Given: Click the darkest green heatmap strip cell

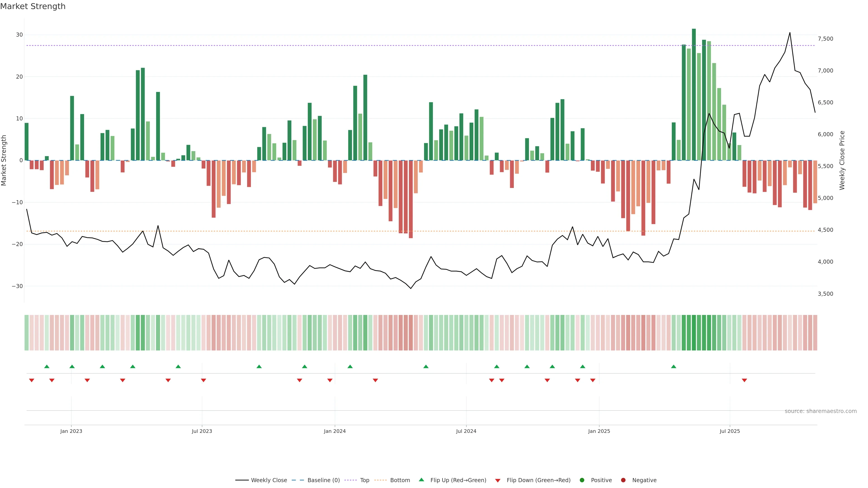Looking at the screenshot, I should [x=694, y=333].
